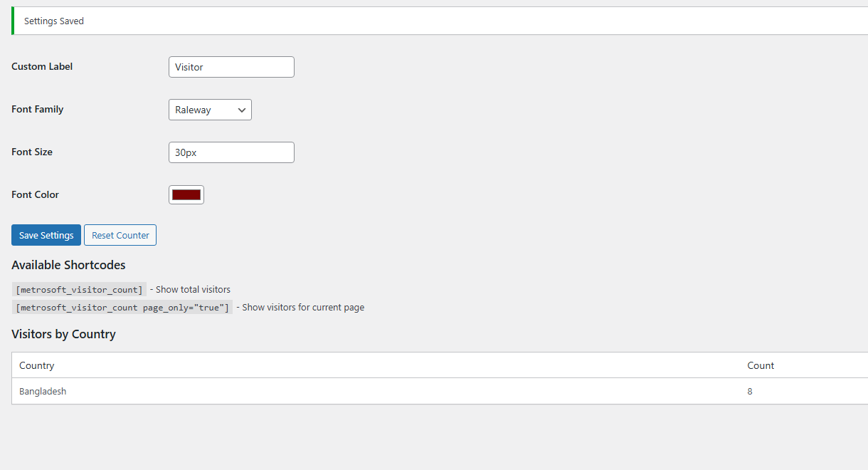Click the Settings Saved notice text
The image size is (868, 470).
point(54,21)
